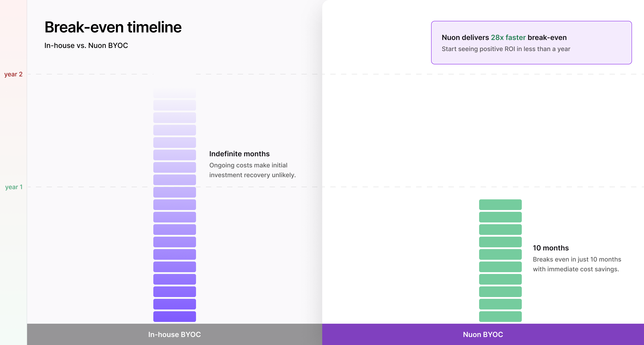
Task: Click the investment recovery unlikely line
Action: [252, 175]
